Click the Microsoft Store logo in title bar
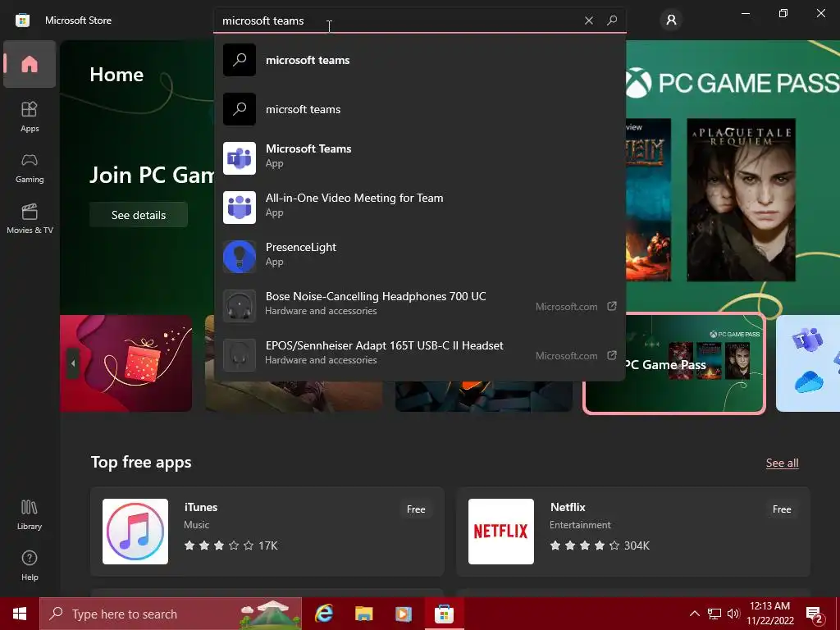 point(22,21)
